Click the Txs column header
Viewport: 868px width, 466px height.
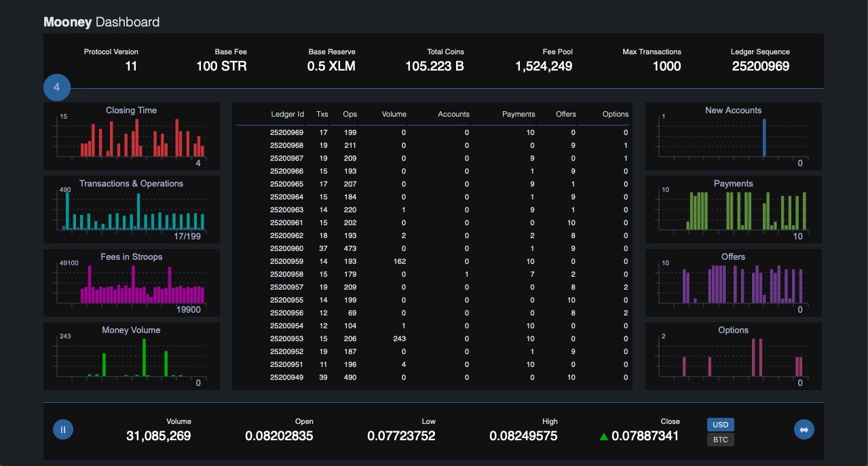(x=322, y=114)
